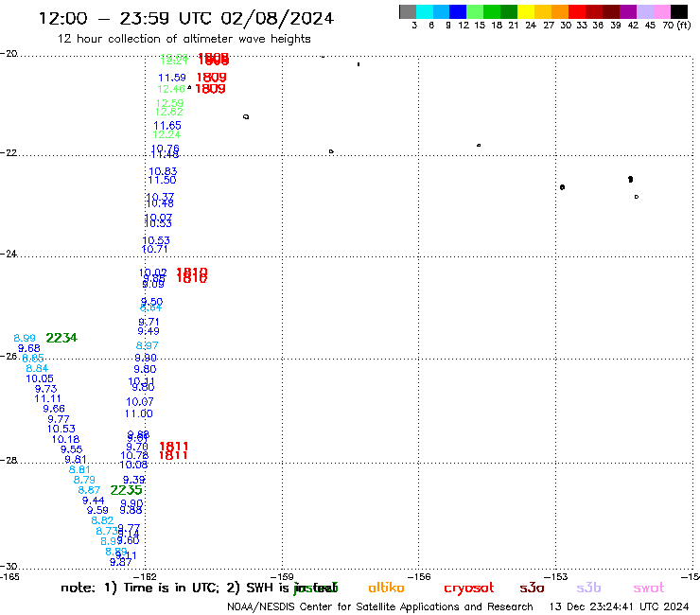Click the wave height value '11.59'
Viewport: 700px width, 615px height.
click(x=172, y=78)
